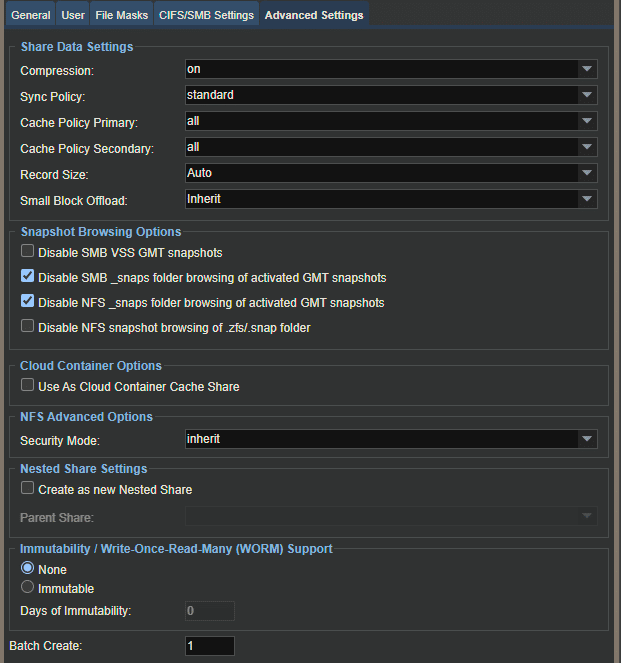Uncheck Disable NFS _snaps folder browsing
Viewport: 621px width, 663px height.
coord(27,301)
